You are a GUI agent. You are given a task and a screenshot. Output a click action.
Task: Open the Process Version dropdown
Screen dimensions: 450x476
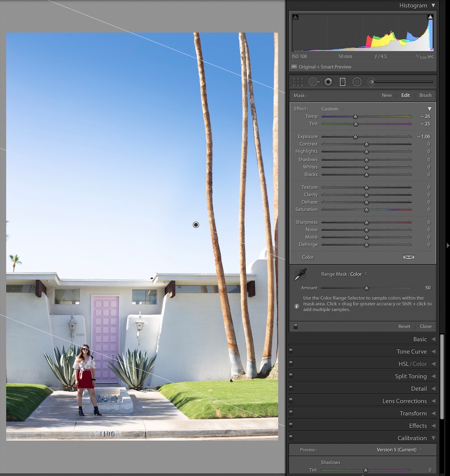tap(397, 450)
